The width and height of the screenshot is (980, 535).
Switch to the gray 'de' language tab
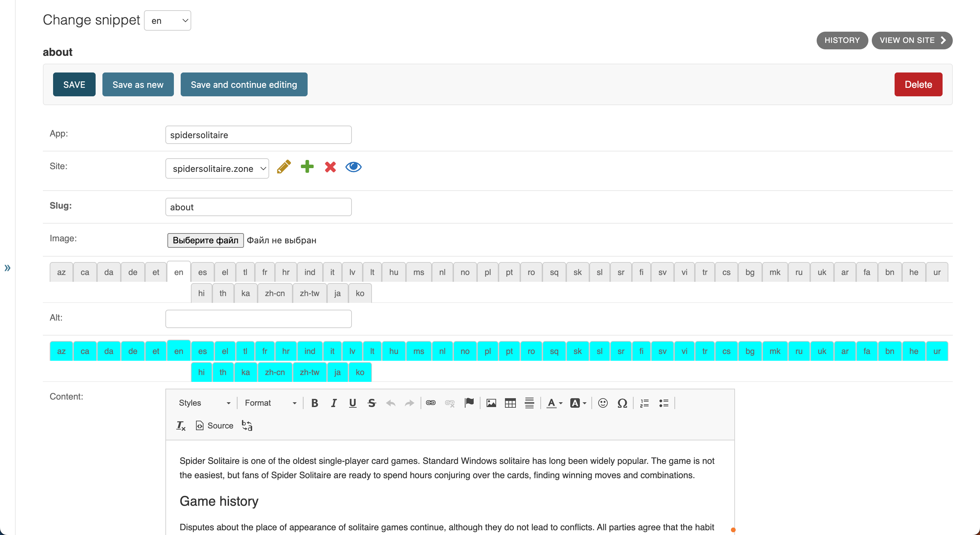pos(132,272)
